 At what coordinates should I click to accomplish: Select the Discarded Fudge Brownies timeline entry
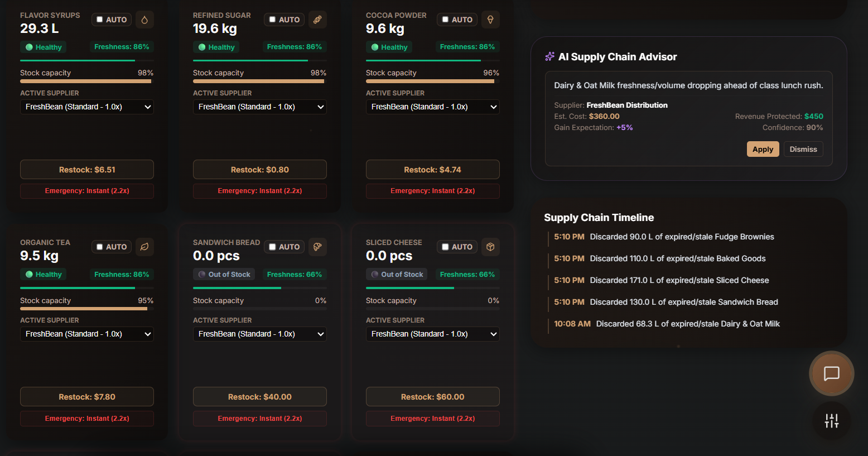(663, 237)
